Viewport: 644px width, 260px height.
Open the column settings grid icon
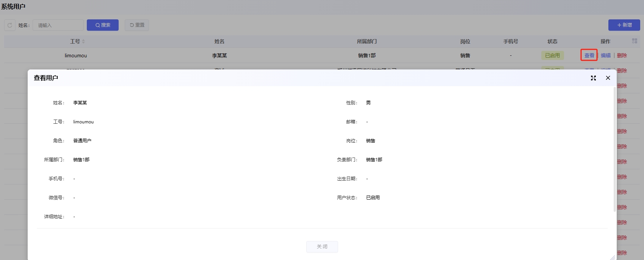pyautogui.click(x=635, y=41)
